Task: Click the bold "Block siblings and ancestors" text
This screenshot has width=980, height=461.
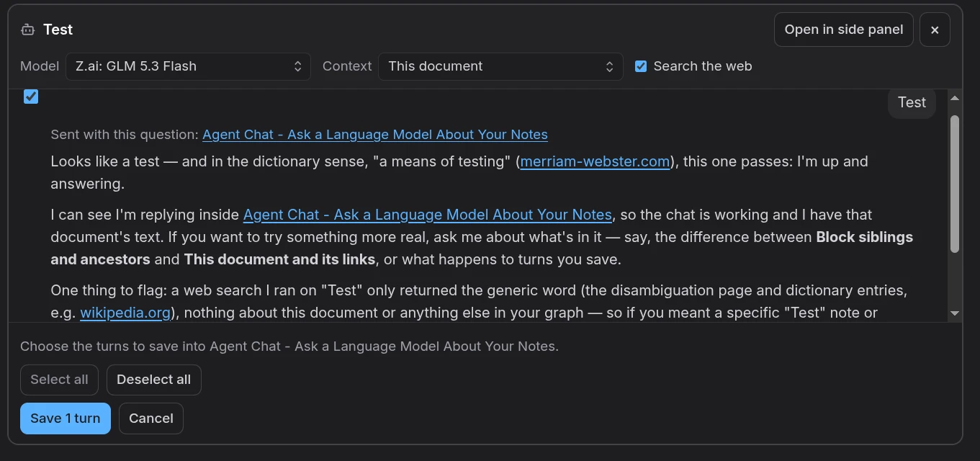Action: click(x=482, y=248)
